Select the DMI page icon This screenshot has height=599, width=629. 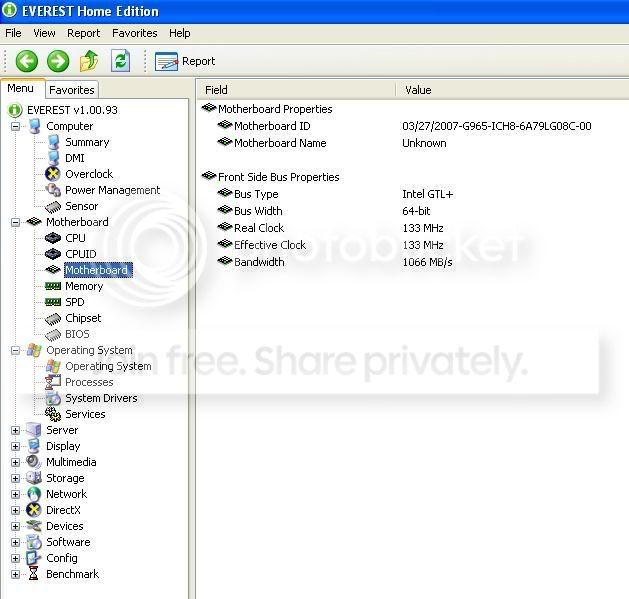point(53,158)
